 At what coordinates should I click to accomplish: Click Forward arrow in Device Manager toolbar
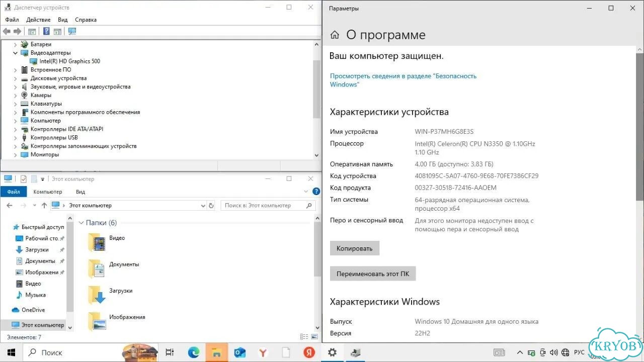click(17, 31)
